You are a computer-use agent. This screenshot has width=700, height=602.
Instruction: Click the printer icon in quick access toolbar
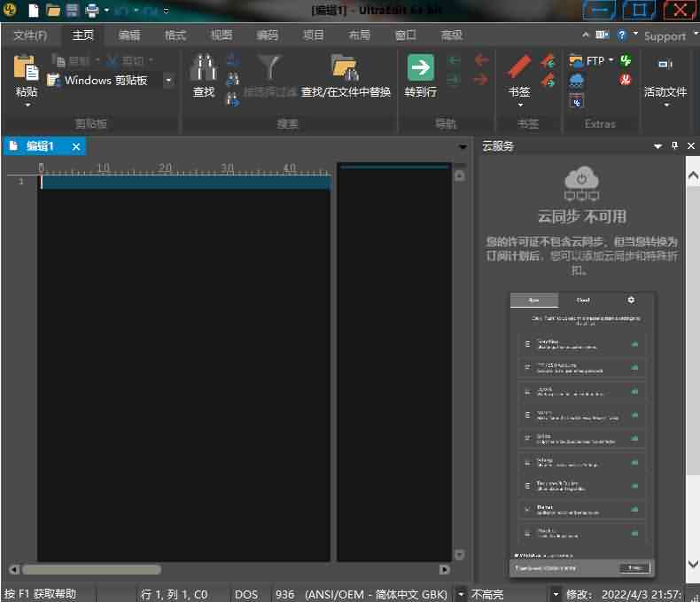tap(92, 11)
